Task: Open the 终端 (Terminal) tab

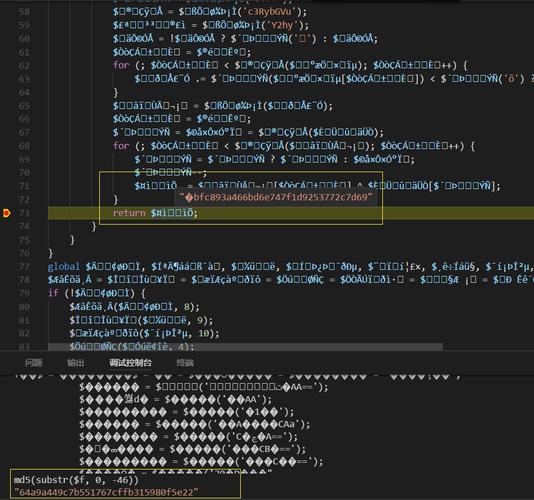Action: tap(185, 363)
